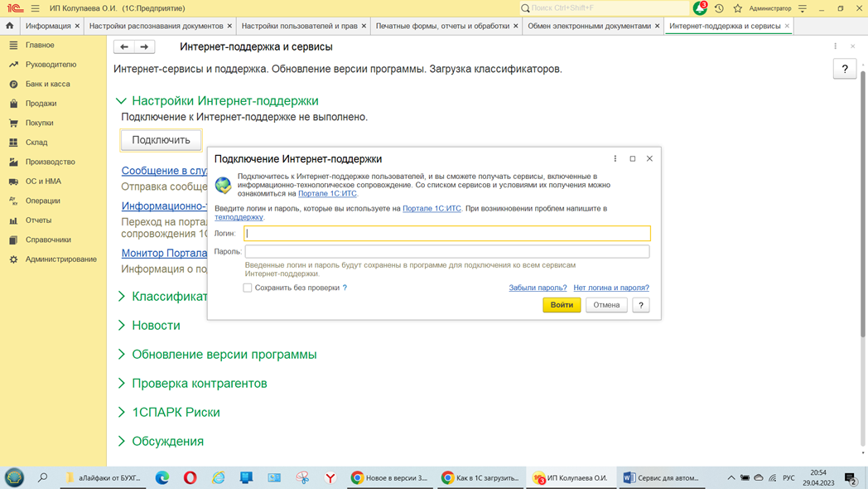Focus the Логин input field
The width and height of the screenshot is (868, 489).
click(447, 233)
